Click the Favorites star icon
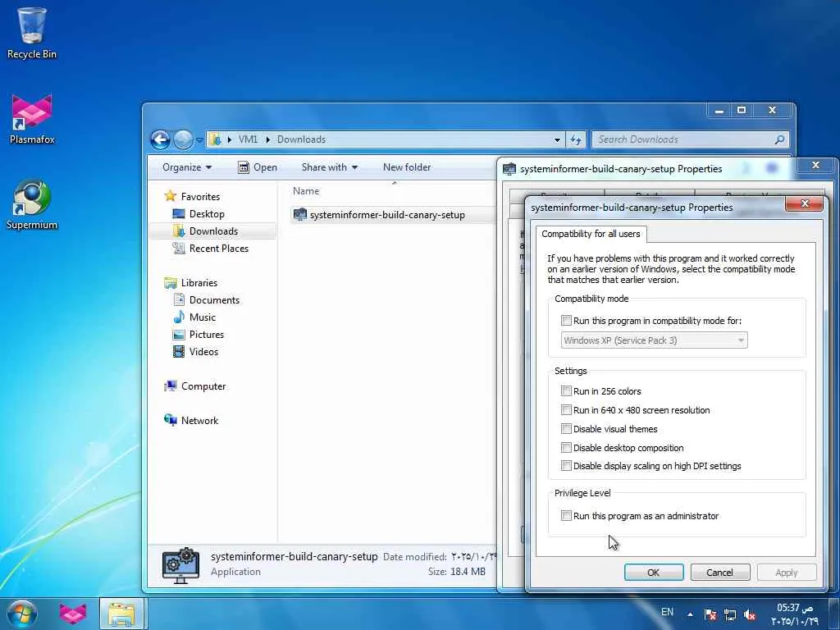This screenshot has width=840, height=630. pyautogui.click(x=171, y=196)
